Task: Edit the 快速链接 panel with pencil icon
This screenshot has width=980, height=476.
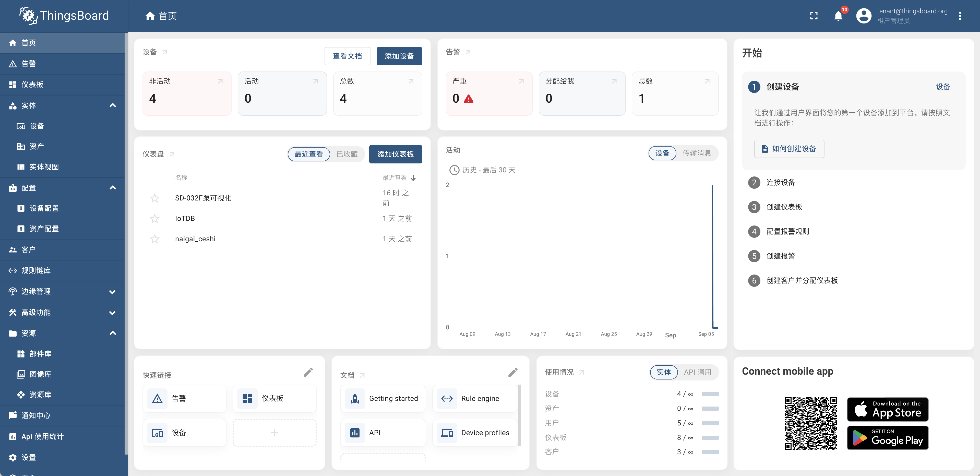Action: (x=308, y=373)
